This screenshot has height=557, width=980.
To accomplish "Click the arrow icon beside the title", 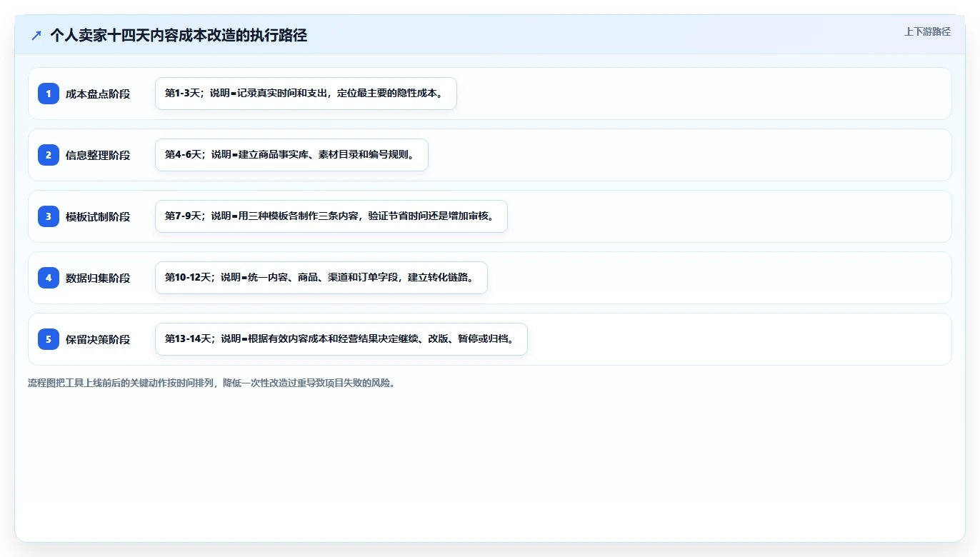I will point(36,36).
